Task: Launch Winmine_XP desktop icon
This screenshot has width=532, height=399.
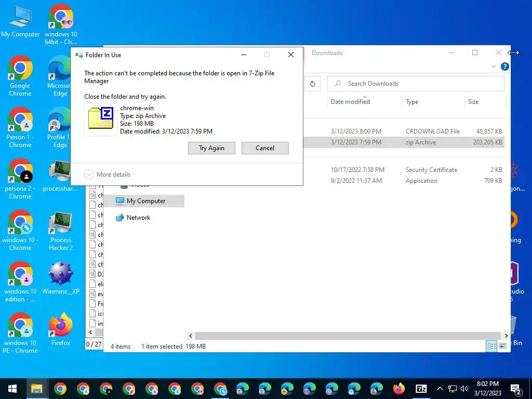Action: pyautogui.click(x=61, y=278)
